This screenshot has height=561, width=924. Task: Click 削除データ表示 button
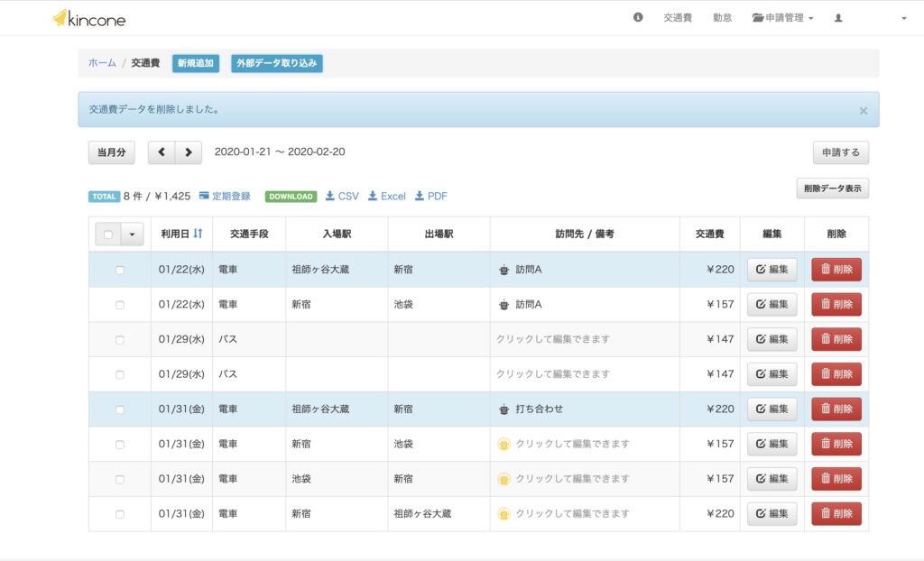click(832, 189)
